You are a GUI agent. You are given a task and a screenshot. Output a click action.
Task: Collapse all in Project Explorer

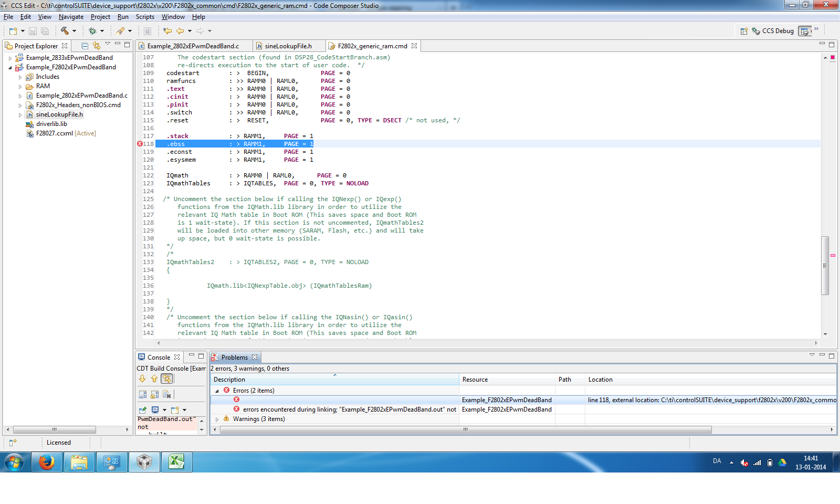tap(85, 46)
